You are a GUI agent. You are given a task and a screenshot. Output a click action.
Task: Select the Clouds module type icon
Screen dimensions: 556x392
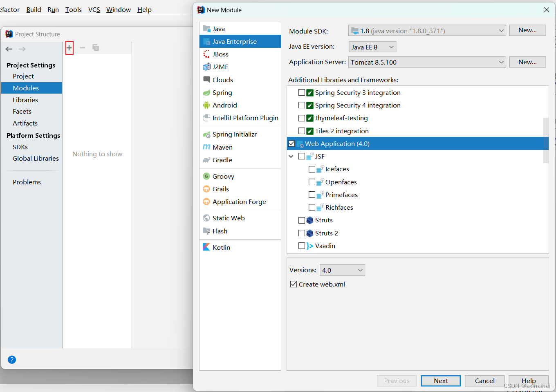[x=206, y=80]
